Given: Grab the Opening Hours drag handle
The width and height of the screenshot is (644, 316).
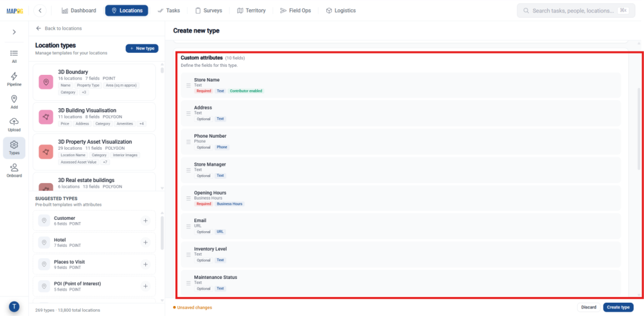Looking at the screenshot, I should (189, 198).
